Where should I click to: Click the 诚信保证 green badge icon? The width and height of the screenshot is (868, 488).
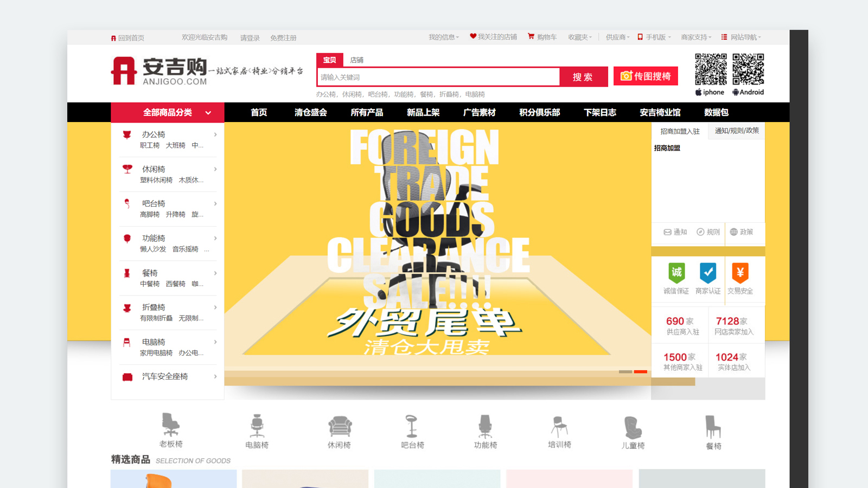click(x=676, y=273)
